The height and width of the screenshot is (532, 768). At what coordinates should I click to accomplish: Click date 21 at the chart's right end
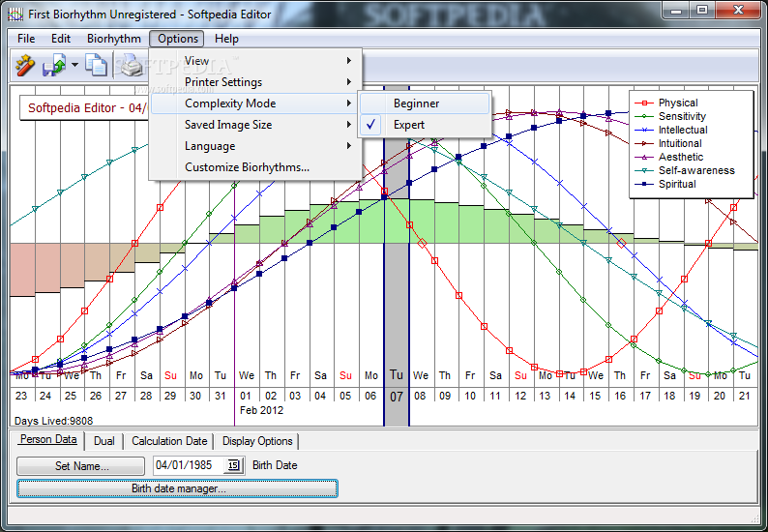click(745, 396)
